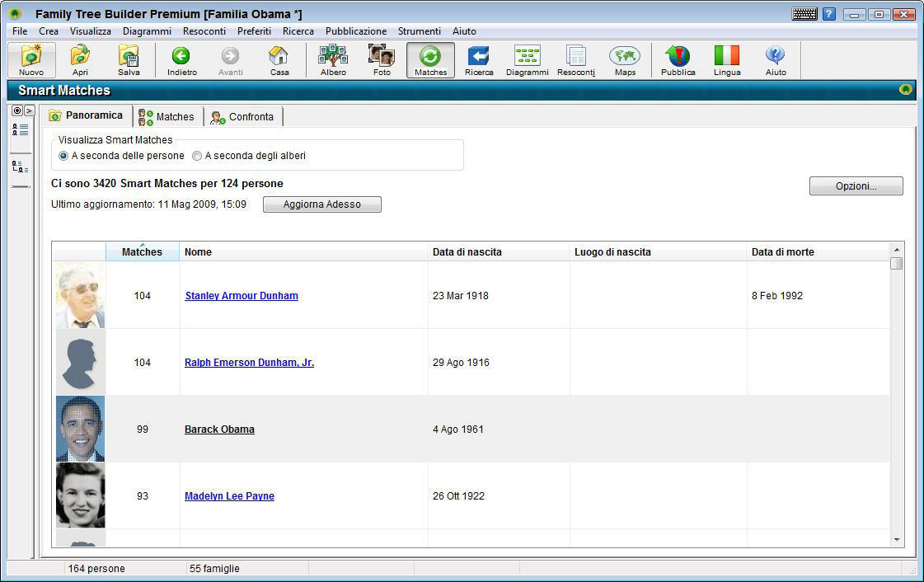
Task: Select 'A seconda delle persone' radio button
Action: 63,156
